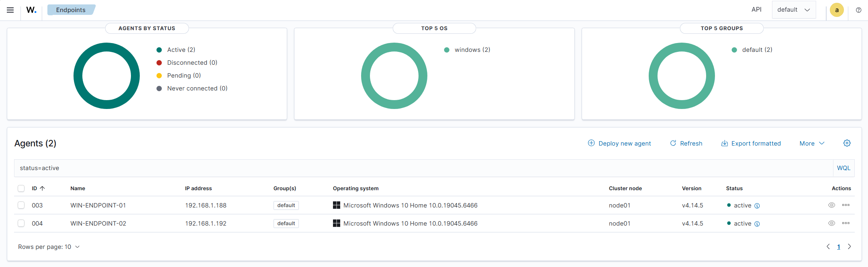Click Deploy new agent
The image size is (868, 267).
[x=619, y=144]
